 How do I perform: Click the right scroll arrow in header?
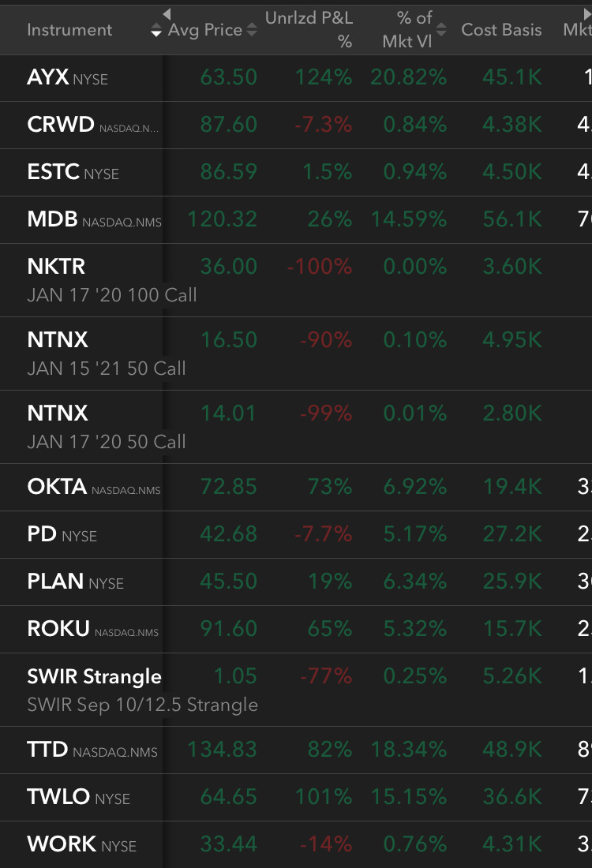pos(587,14)
